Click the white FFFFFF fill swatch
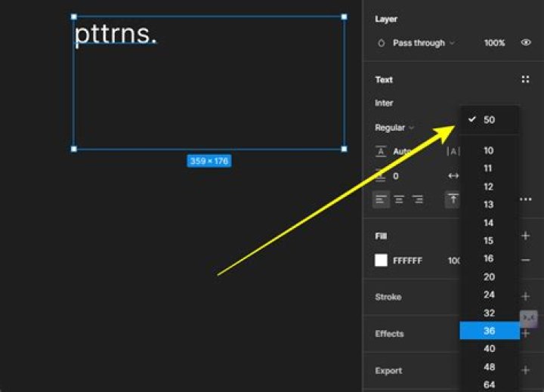 [x=381, y=260]
